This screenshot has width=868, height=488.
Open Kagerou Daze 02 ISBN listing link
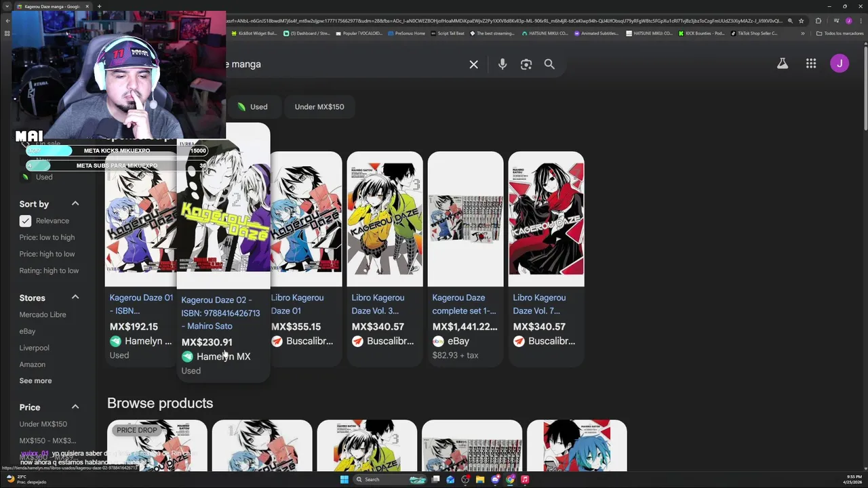coord(220,313)
